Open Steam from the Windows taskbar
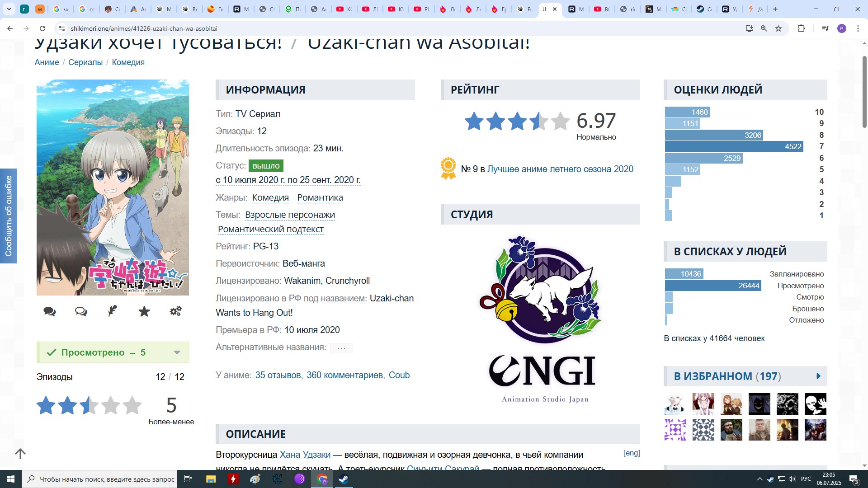 pyautogui.click(x=344, y=479)
